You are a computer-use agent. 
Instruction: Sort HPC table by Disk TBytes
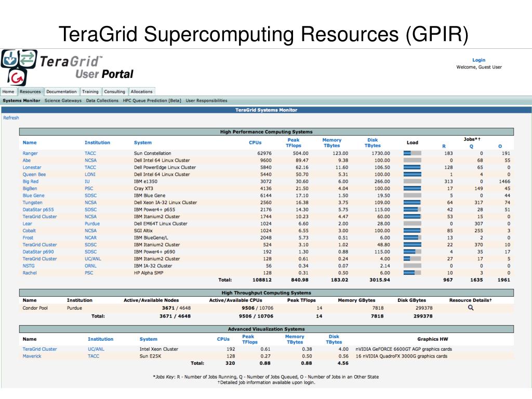click(373, 142)
